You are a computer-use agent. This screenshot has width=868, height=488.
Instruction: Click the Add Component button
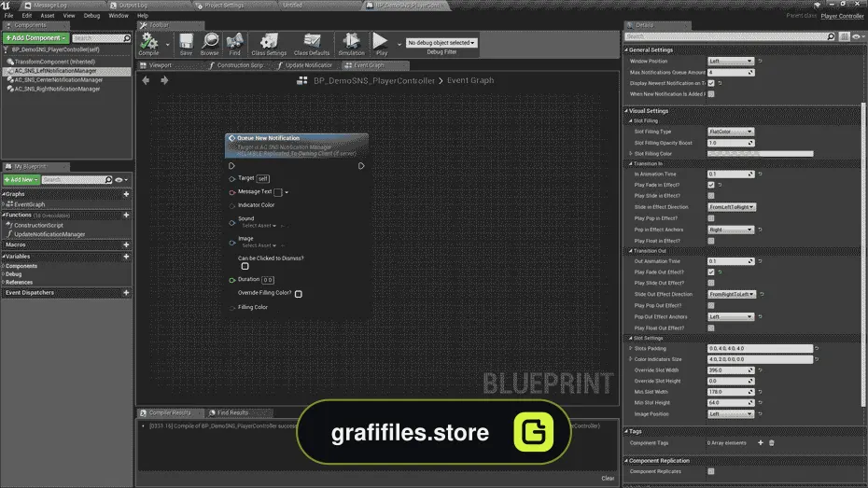[35, 37]
